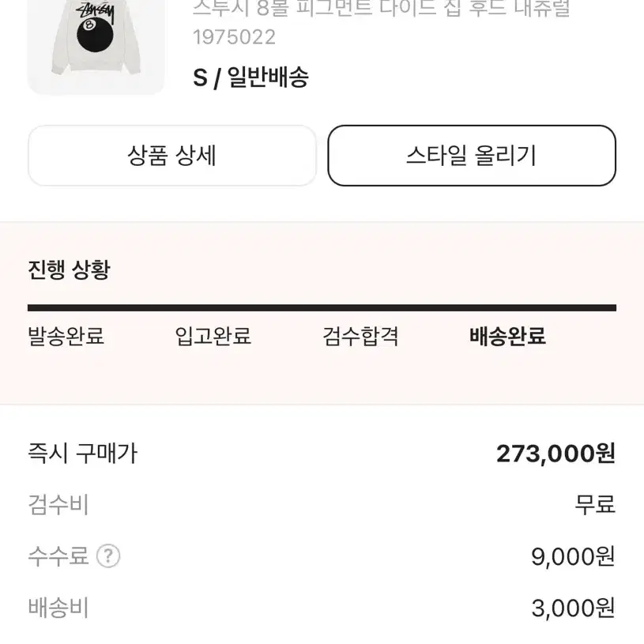Click the 273,000원 price amount

pyautogui.click(x=555, y=454)
